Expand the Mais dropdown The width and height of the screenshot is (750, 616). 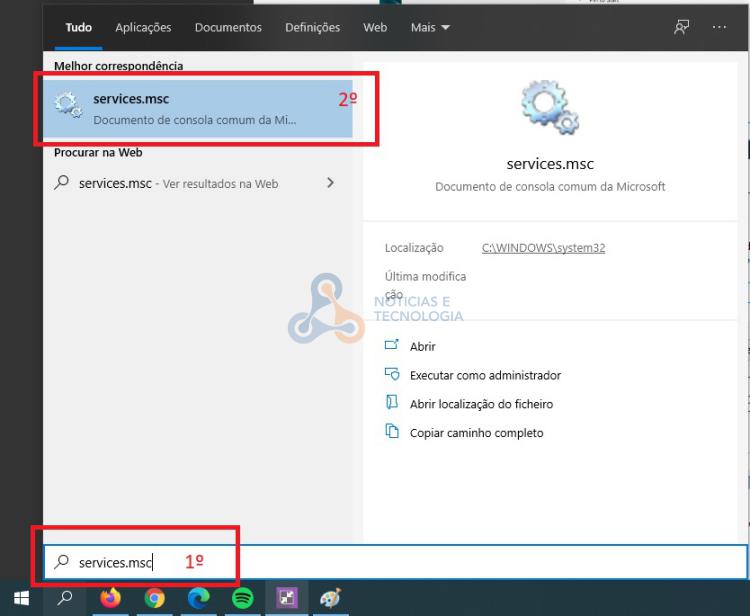[x=430, y=27]
